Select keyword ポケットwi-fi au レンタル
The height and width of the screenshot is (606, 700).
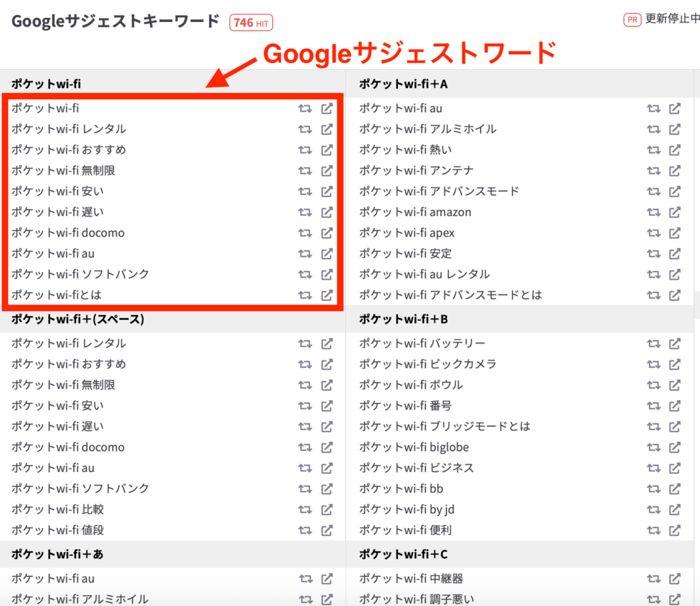(425, 274)
